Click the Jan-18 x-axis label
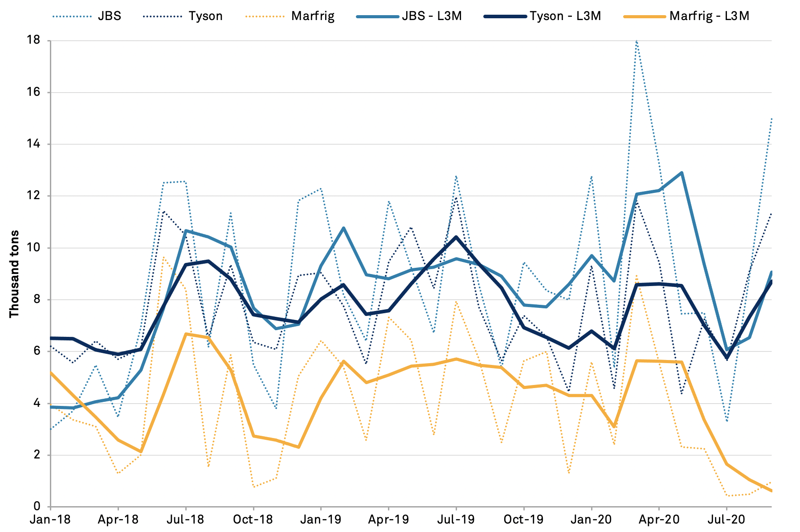 (50, 520)
